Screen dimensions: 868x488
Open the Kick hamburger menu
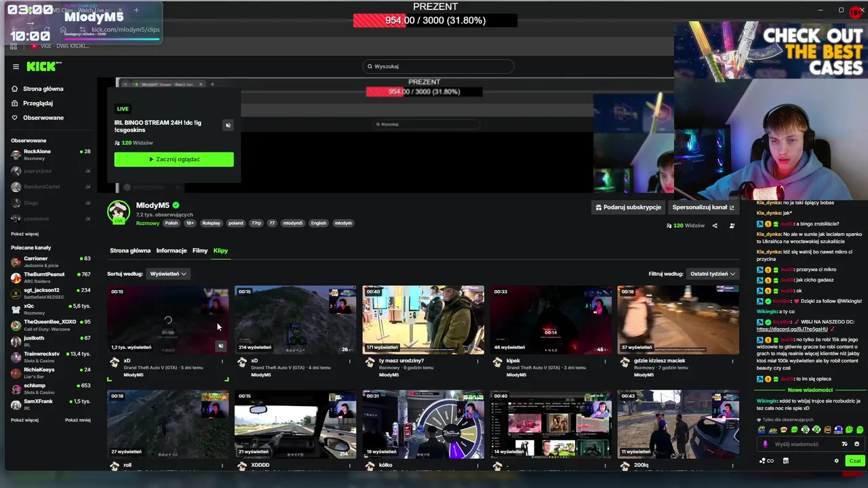pyautogui.click(x=16, y=66)
